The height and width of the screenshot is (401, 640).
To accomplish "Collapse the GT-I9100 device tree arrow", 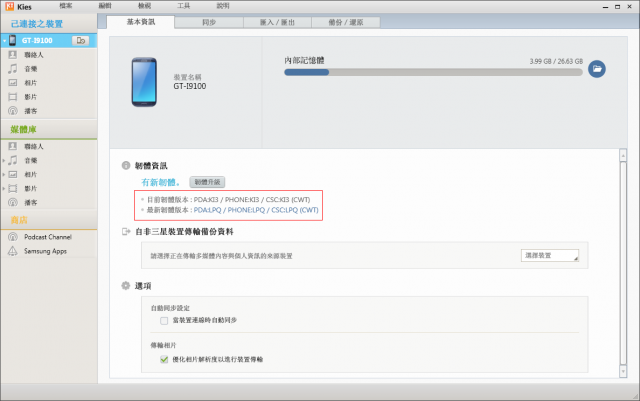I will (x=4, y=41).
